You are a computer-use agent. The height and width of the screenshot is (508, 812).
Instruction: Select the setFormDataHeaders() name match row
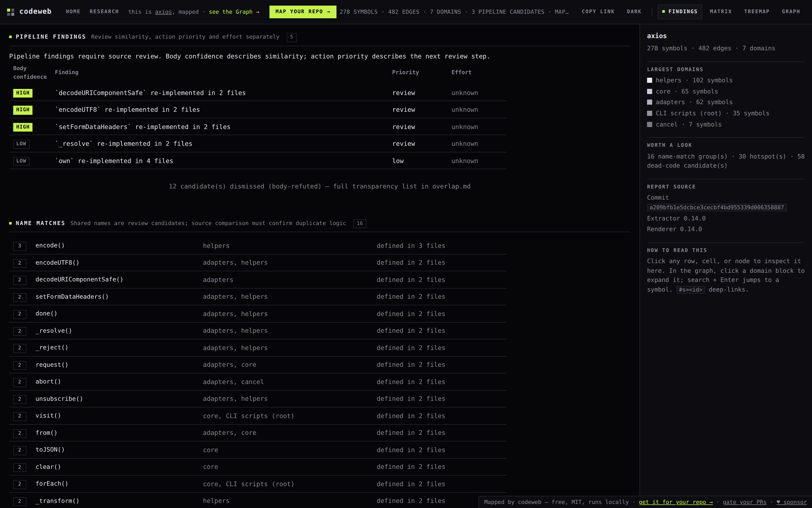pos(258,297)
